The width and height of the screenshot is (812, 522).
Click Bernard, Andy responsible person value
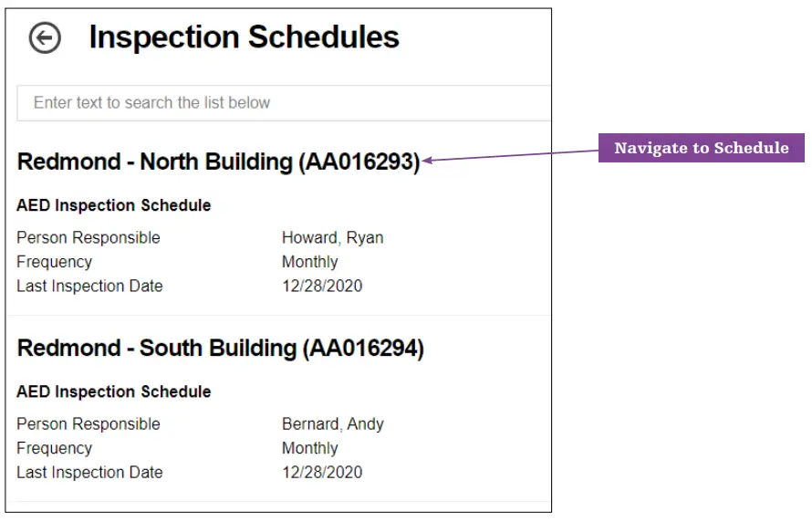tap(332, 424)
